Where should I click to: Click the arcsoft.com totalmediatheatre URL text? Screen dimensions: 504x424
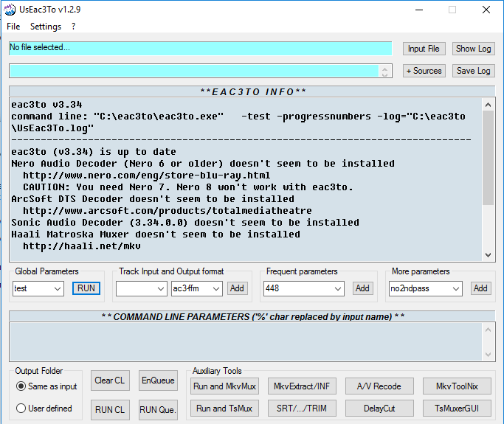click(x=168, y=211)
